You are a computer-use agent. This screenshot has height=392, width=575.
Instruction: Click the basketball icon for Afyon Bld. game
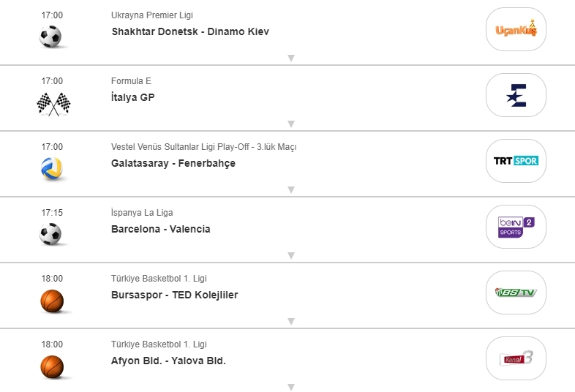click(x=52, y=366)
